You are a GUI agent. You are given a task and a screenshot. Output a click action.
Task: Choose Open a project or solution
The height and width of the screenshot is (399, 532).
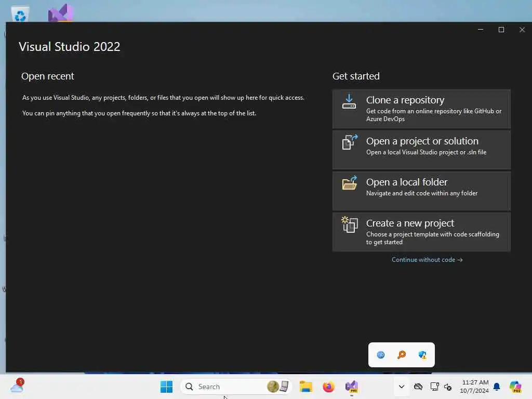(421, 150)
